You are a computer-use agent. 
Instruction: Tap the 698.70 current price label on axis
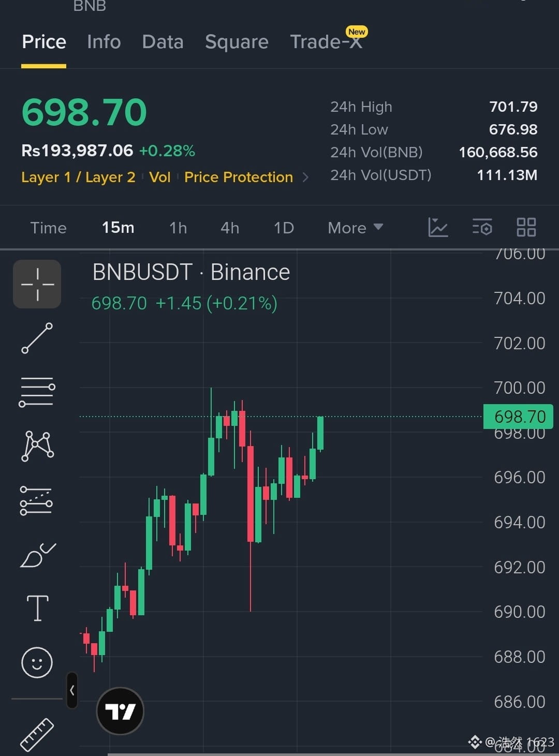518,417
